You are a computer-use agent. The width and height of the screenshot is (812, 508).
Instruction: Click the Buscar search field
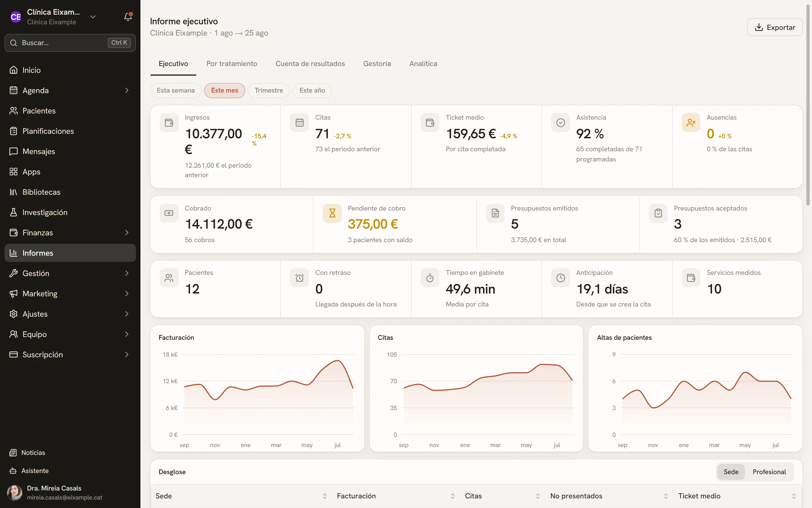70,43
